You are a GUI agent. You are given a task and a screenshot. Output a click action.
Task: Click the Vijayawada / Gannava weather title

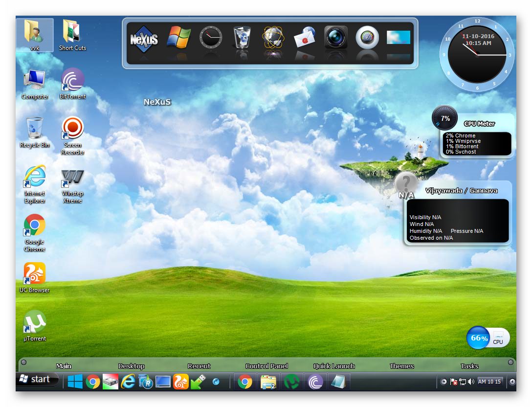point(462,190)
